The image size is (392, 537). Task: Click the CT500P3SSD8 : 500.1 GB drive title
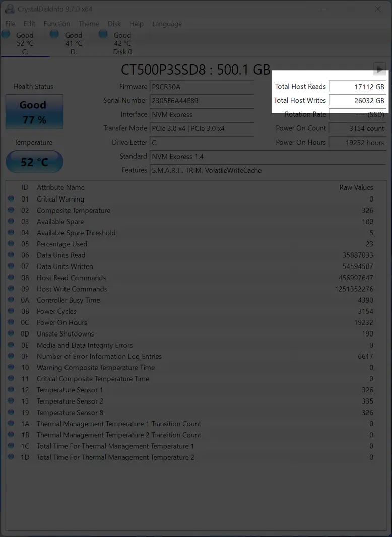195,70
